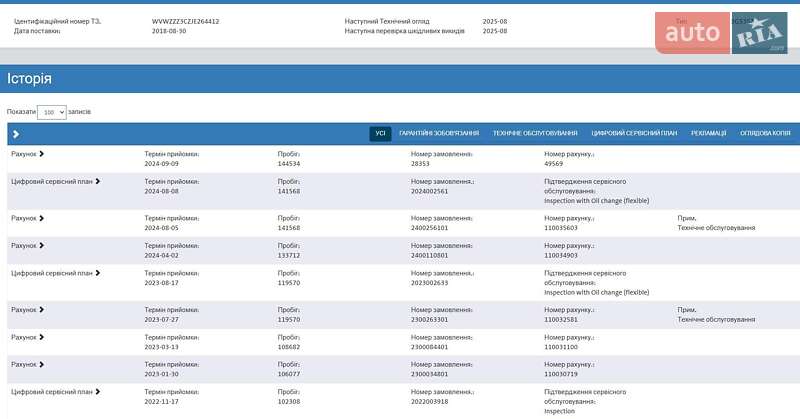800x419 pixels.
Task: Expand Рахунок row dated 2023-03-13
Action: click(28, 337)
